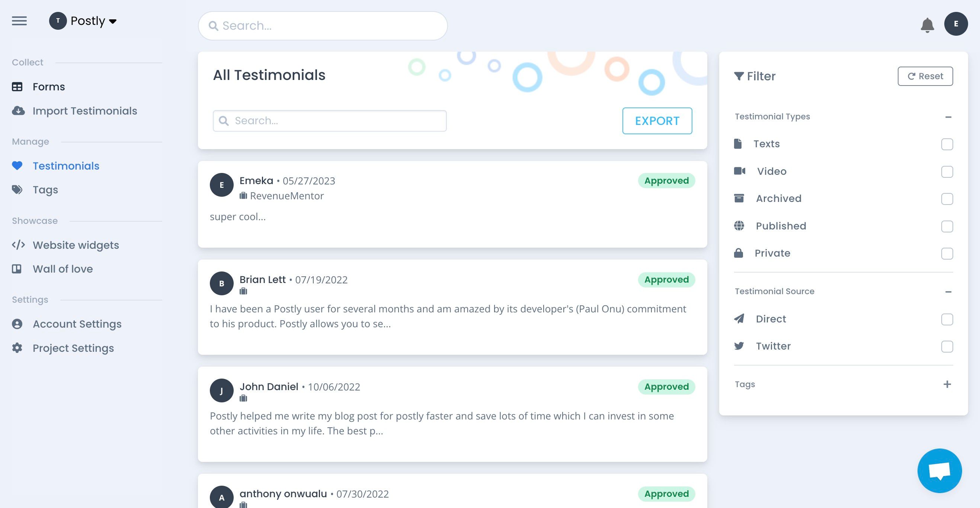Open Wall of love page

(63, 269)
